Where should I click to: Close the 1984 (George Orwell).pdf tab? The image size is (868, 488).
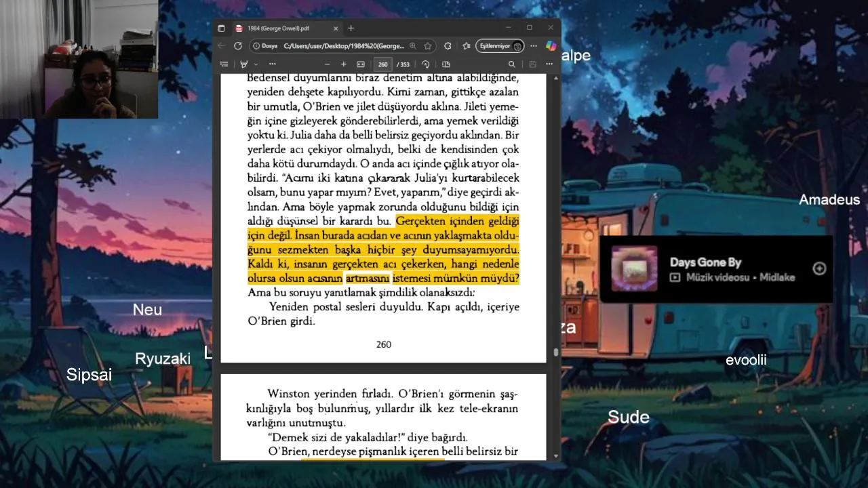pyautogui.click(x=336, y=28)
